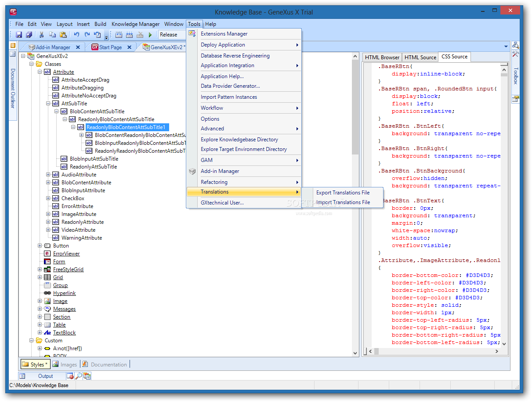Click the Save toolbar icon

coord(19,35)
